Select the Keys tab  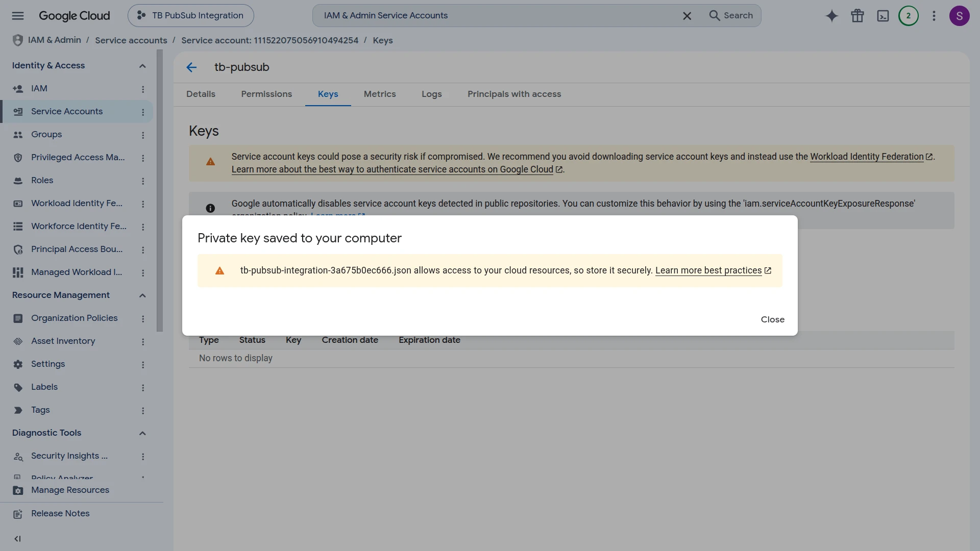328,94
